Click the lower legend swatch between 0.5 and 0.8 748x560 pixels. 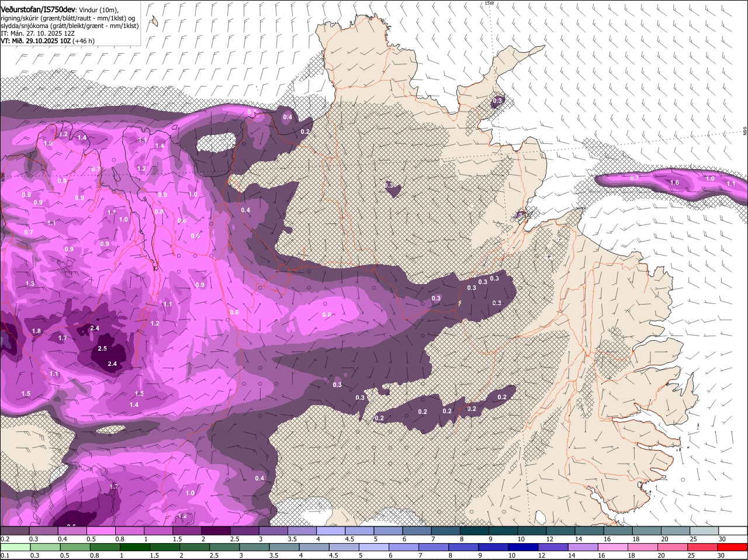(77, 547)
